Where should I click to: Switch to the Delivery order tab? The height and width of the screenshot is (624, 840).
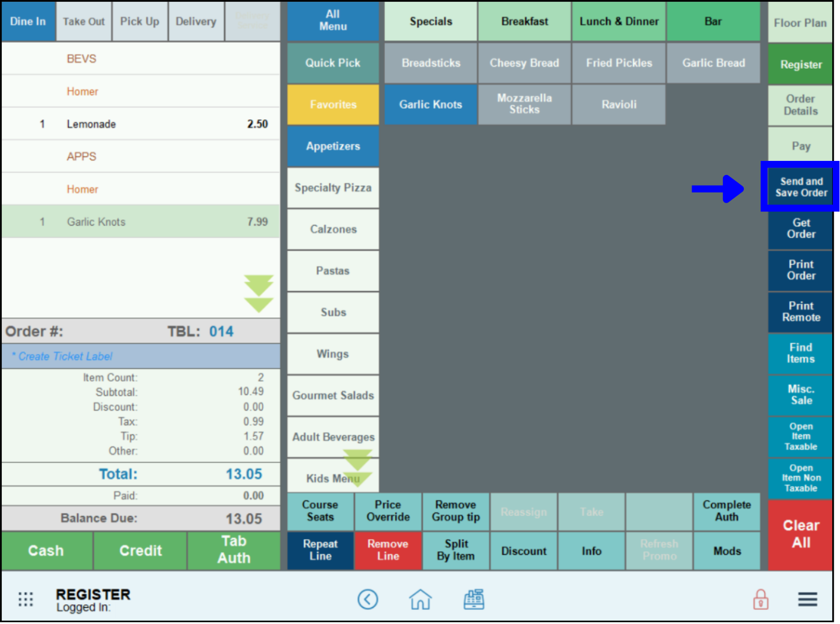[x=196, y=21]
